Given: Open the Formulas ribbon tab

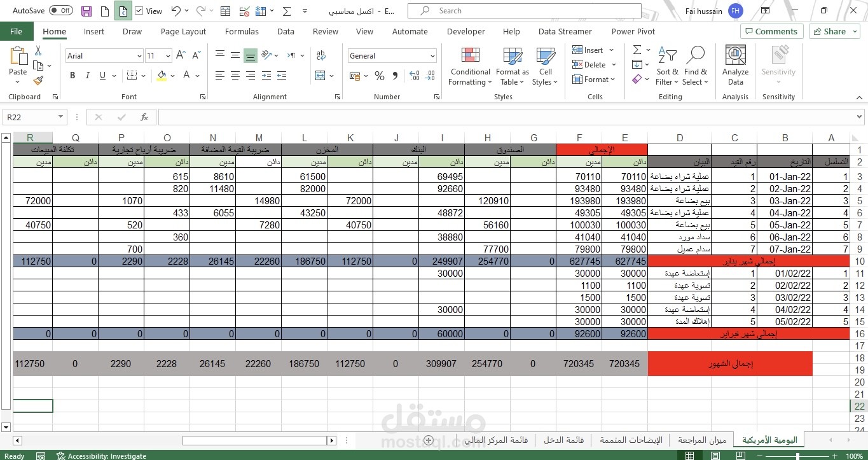Looking at the screenshot, I should [242, 31].
